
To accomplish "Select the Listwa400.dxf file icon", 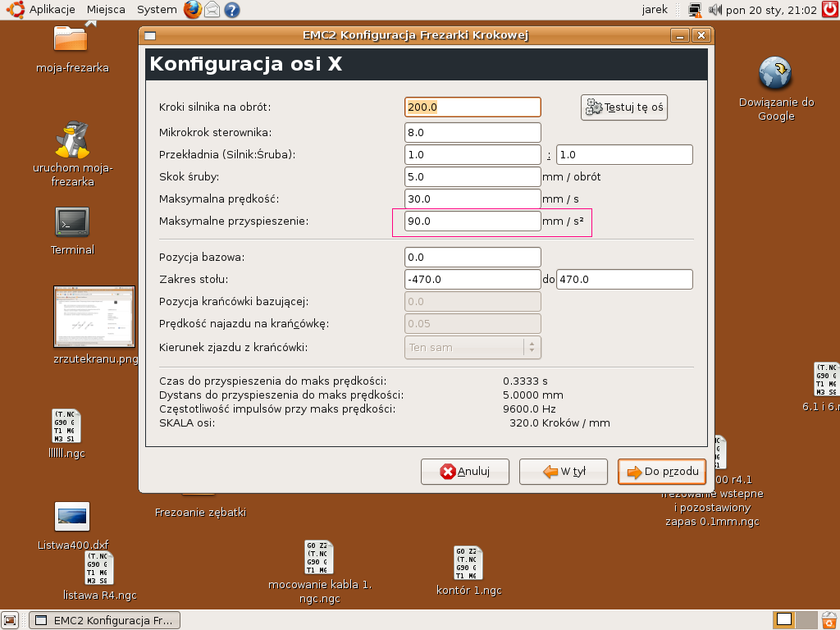I will click(72, 517).
